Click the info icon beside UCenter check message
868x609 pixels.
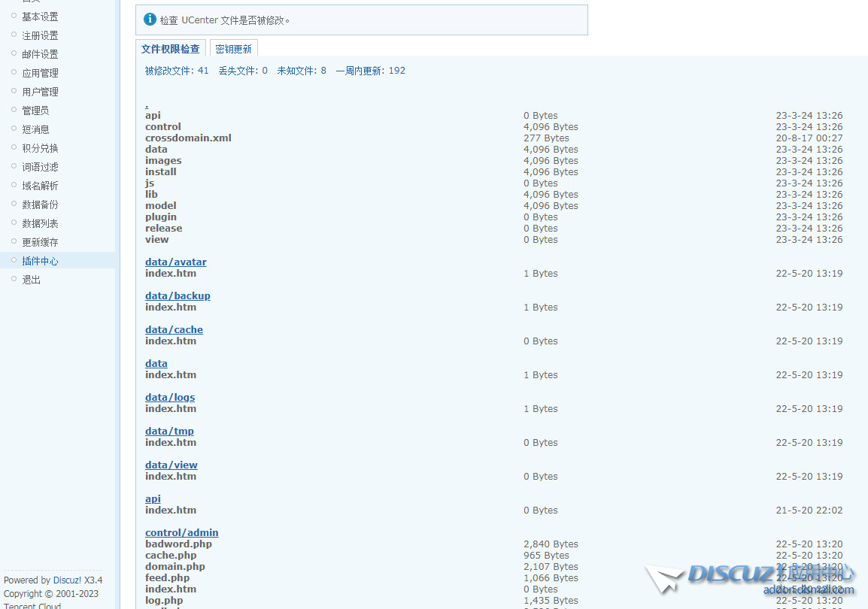click(x=150, y=20)
